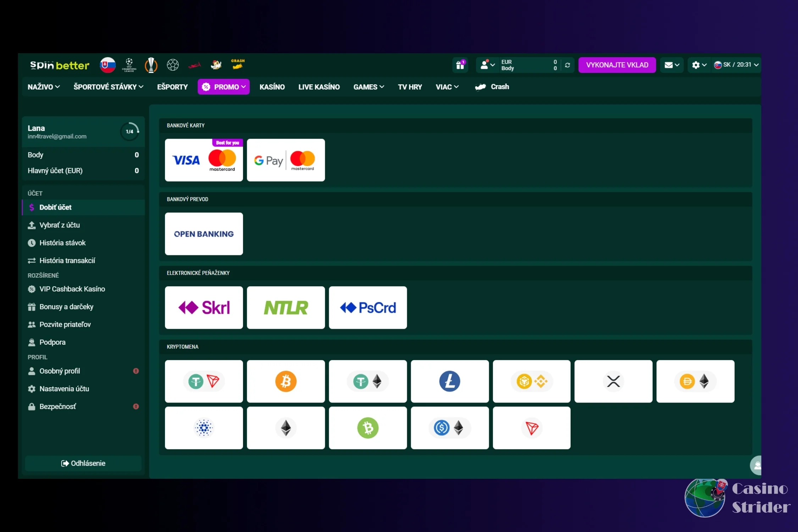Image resolution: width=798 pixels, height=532 pixels.
Task: Select the Bitcoin payment option
Action: [x=286, y=381]
